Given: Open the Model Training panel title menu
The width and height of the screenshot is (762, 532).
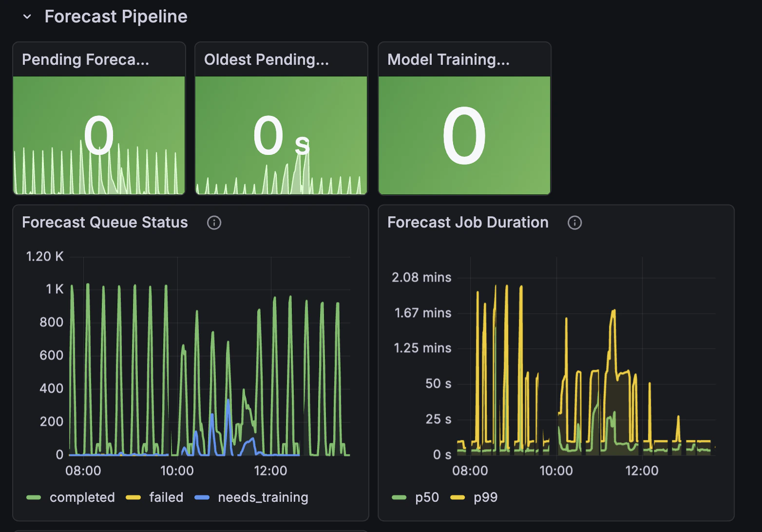Looking at the screenshot, I should [449, 59].
